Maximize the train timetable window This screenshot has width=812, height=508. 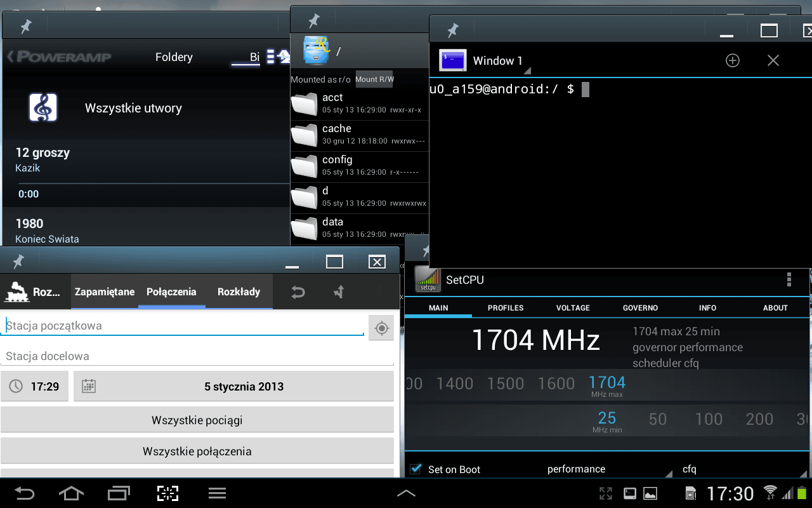coord(334,261)
